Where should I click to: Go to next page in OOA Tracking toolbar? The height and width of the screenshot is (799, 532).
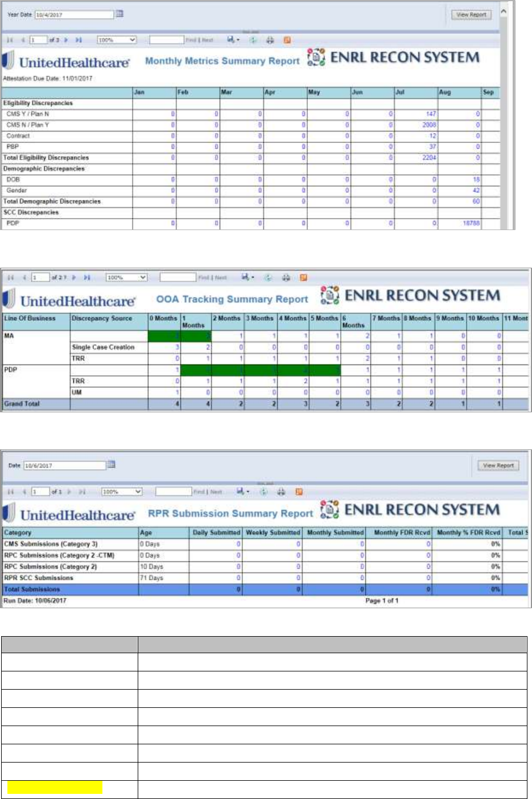75,277
